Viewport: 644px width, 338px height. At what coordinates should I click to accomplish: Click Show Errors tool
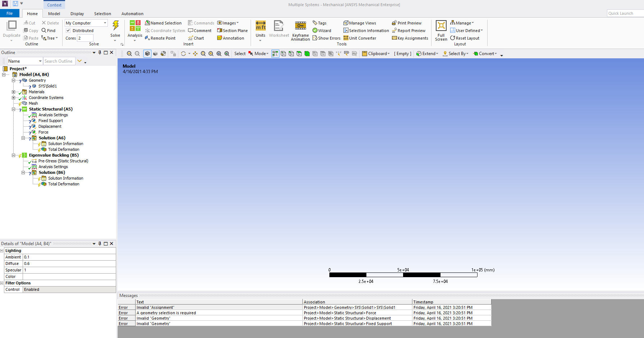coord(326,38)
